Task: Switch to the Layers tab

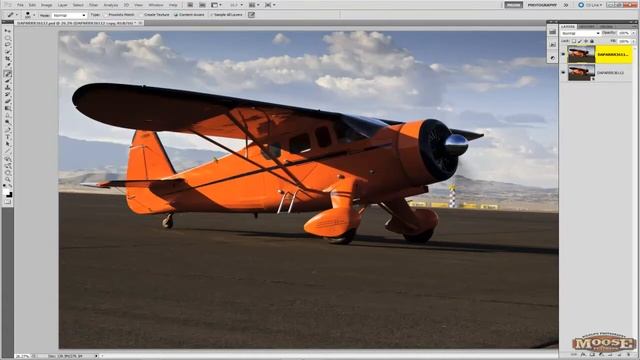Action: (x=568, y=27)
